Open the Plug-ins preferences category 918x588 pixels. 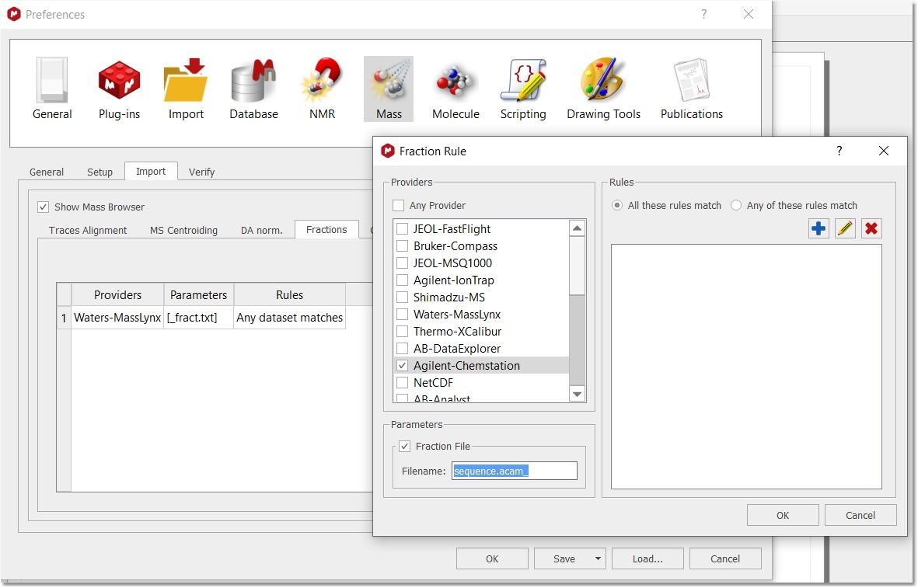pos(120,89)
